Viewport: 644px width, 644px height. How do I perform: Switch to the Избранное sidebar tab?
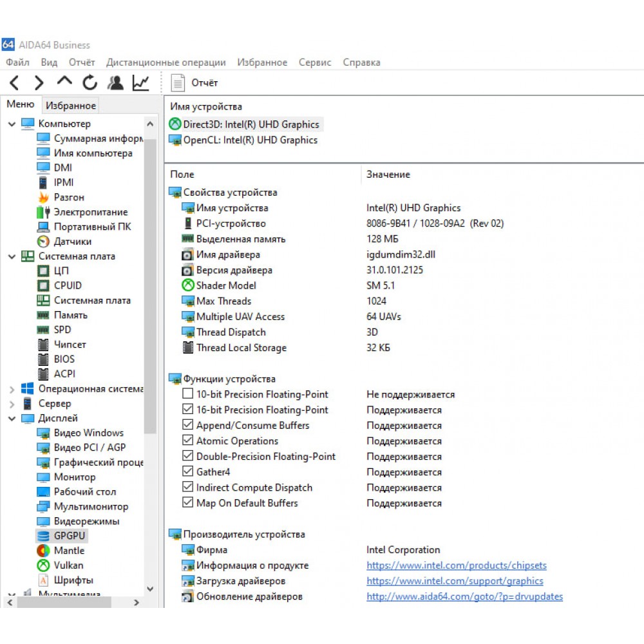tap(71, 106)
